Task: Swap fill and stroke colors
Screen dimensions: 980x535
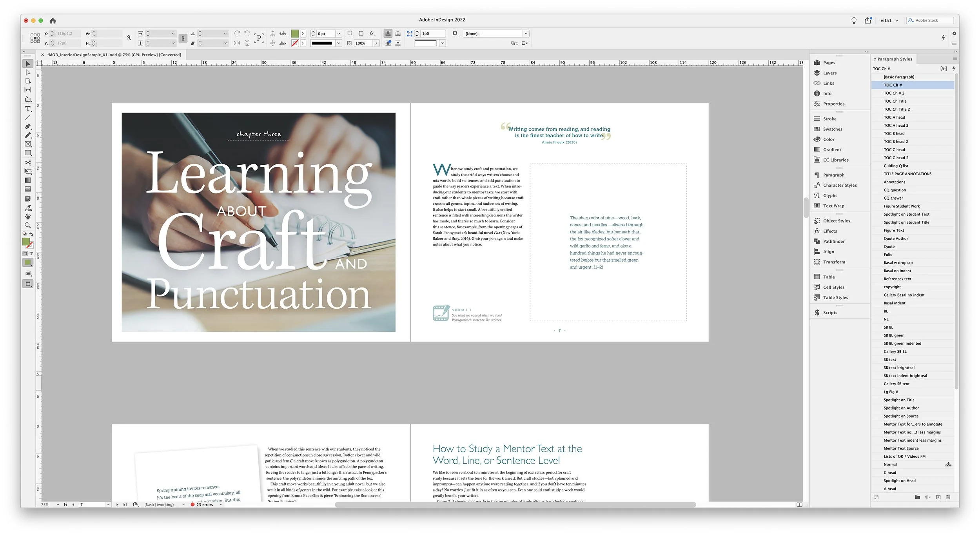Action: pyautogui.click(x=31, y=234)
